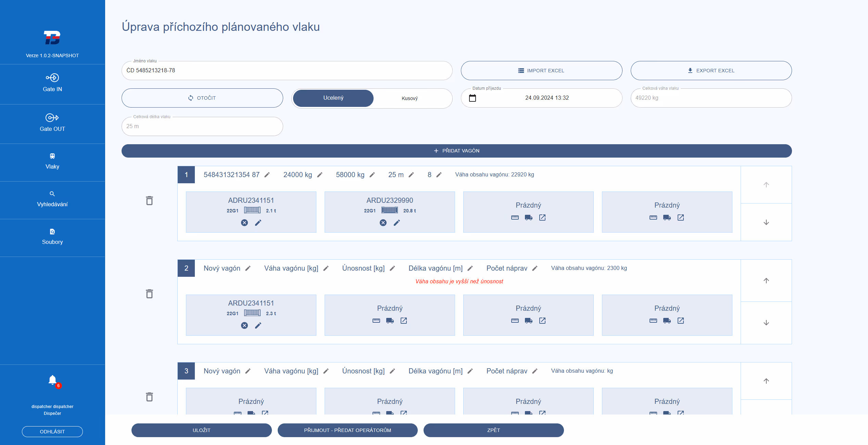Screen dimensions: 868x445
Task: Remove container ADRU2341151 from wagon 1
Action: 244,223
